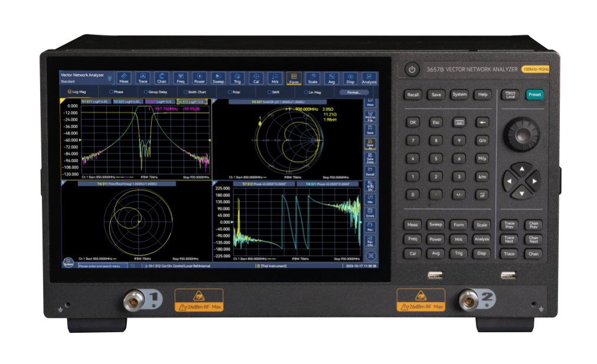This screenshot has width=597, height=364.
Task: Expand fullscreen icon at sidebar bottom
Action: pos(370,255)
